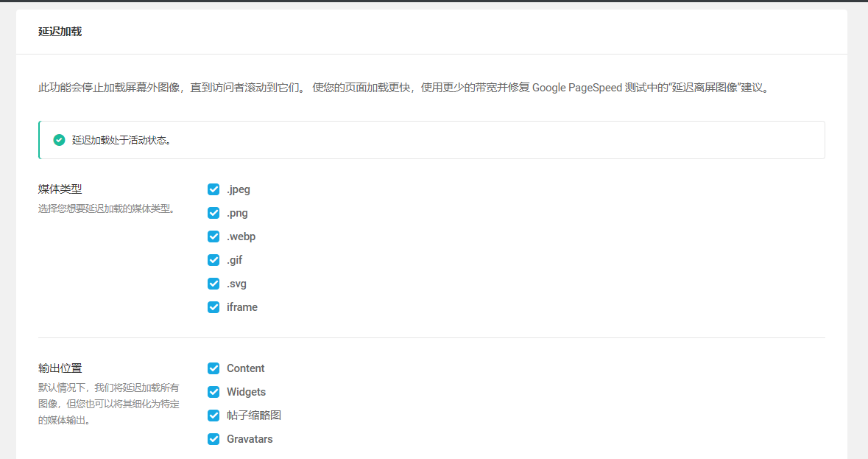The height and width of the screenshot is (459, 868).
Task: Click the green active status check icon
Action: [x=58, y=139]
